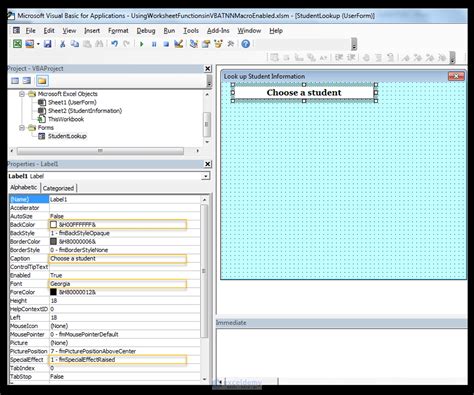Close the Properties - Label1 pane
This screenshot has height=395, width=474.
207,164
